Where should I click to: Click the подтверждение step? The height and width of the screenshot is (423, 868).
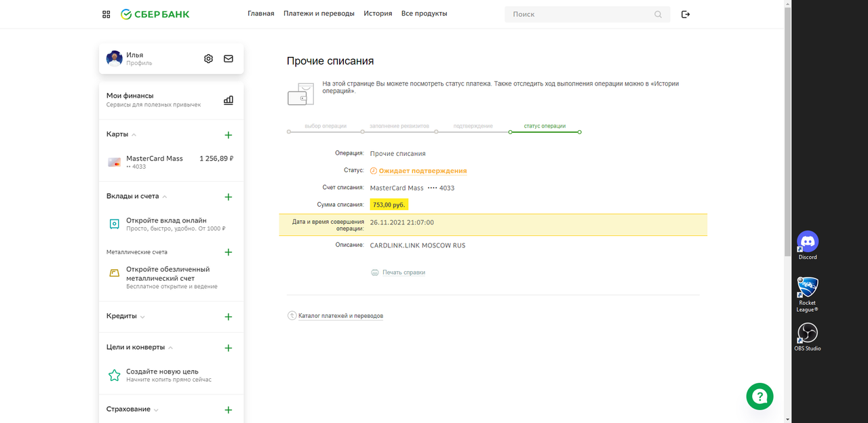[473, 126]
